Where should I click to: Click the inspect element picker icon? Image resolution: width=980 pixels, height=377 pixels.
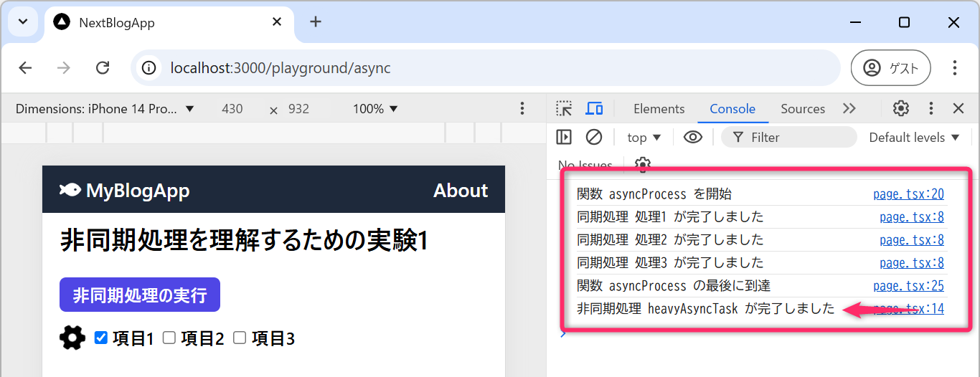pos(565,109)
